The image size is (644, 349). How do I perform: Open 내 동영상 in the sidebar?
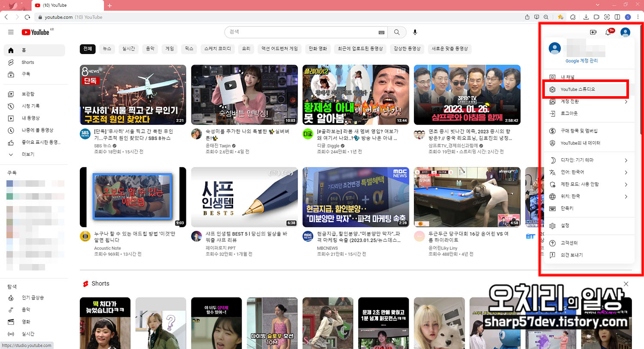pyautogui.click(x=34, y=118)
